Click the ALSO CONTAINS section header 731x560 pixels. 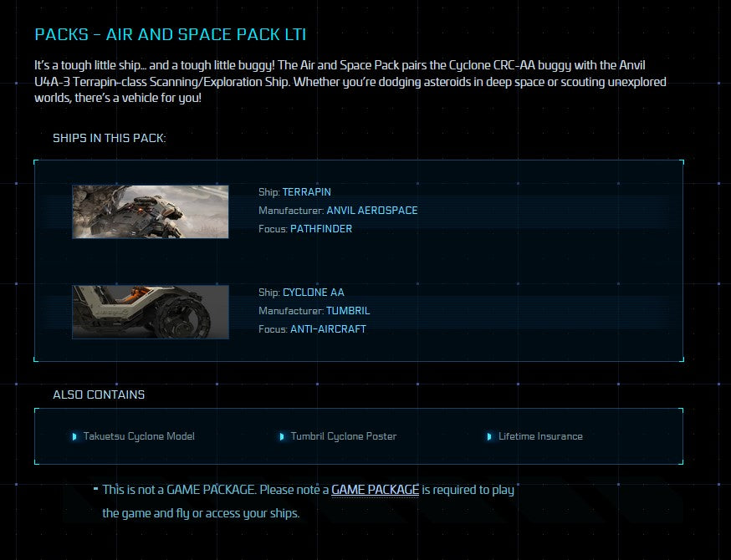[x=98, y=395]
